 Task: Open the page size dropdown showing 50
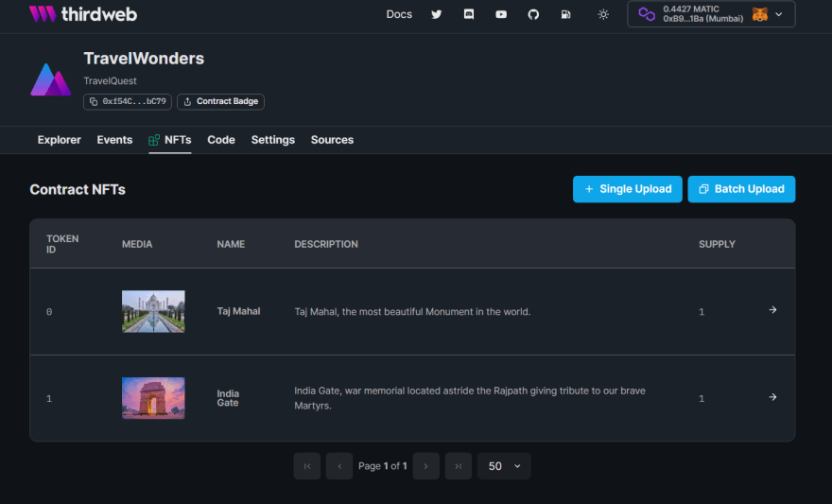click(504, 466)
